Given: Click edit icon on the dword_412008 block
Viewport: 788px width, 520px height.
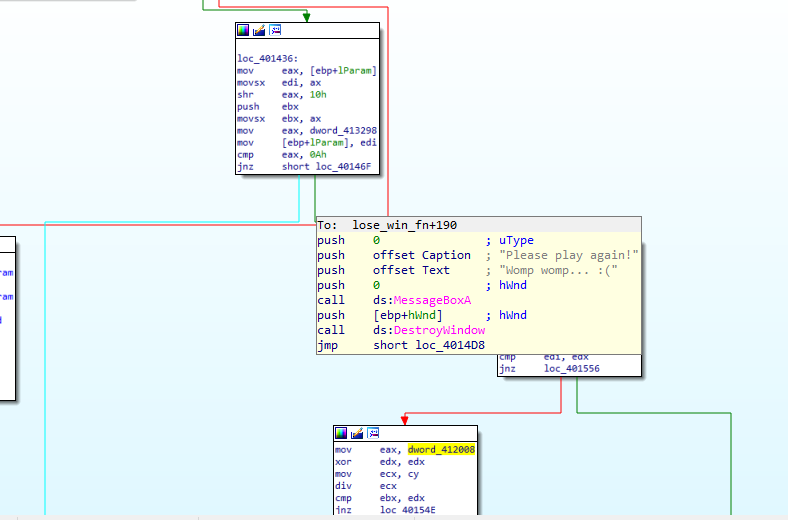Looking at the screenshot, I should 357,434.
